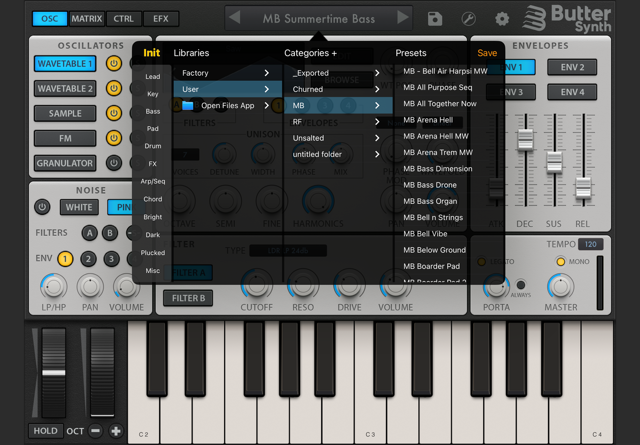Select the WAVETABLE 1 oscillator button

coord(65,64)
